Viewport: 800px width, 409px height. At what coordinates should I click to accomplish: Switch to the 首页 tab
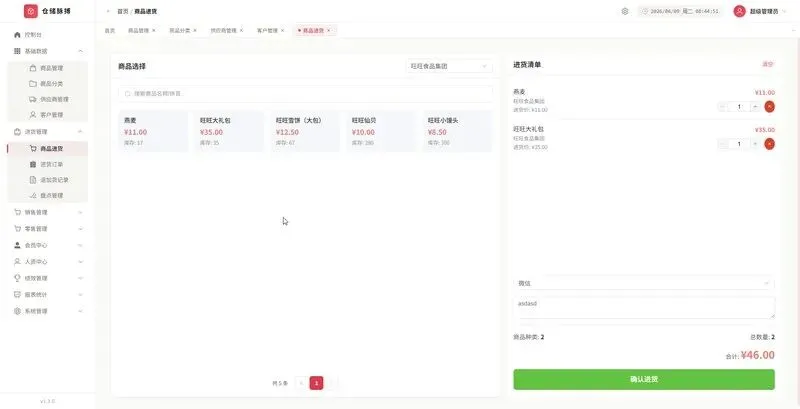pos(110,31)
